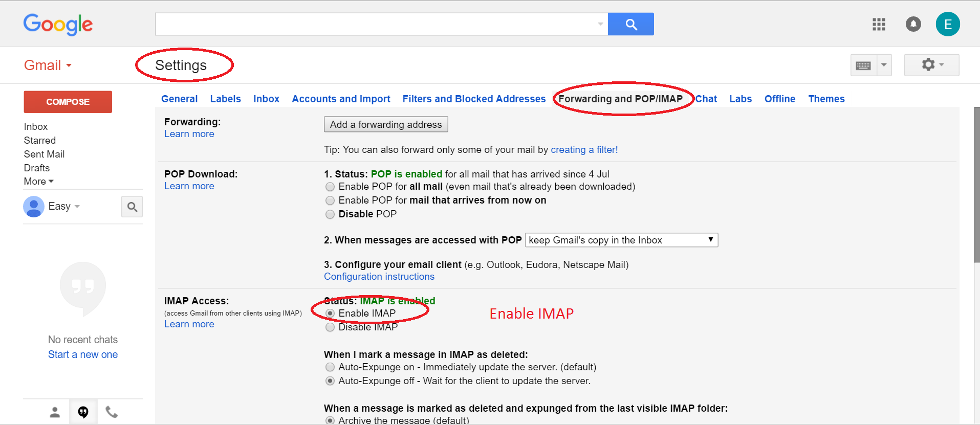Open the Drafts folder
Image resolution: width=980 pixels, height=425 pixels.
coord(36,168)
